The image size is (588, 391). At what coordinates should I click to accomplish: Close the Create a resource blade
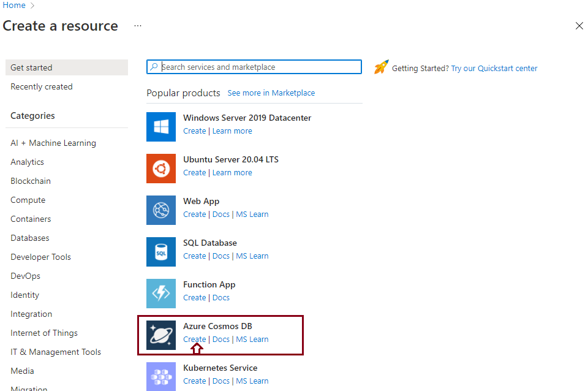click(x=579, y=26)
